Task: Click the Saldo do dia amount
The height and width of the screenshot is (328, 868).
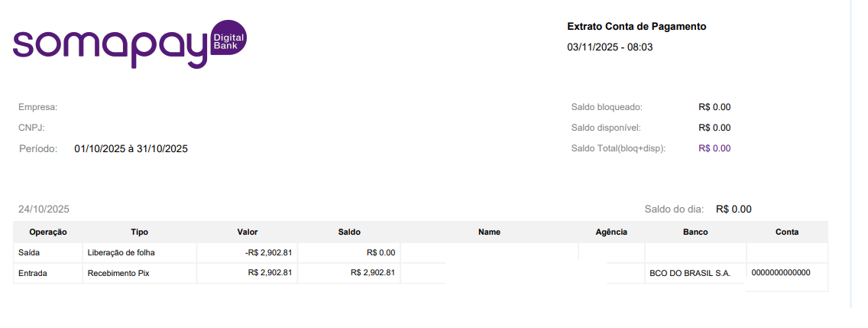Action: (734, 209)
